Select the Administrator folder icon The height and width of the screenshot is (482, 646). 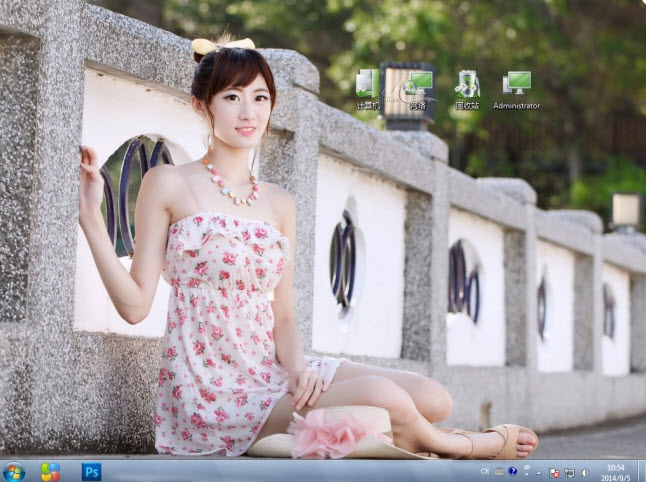(517, 89)
